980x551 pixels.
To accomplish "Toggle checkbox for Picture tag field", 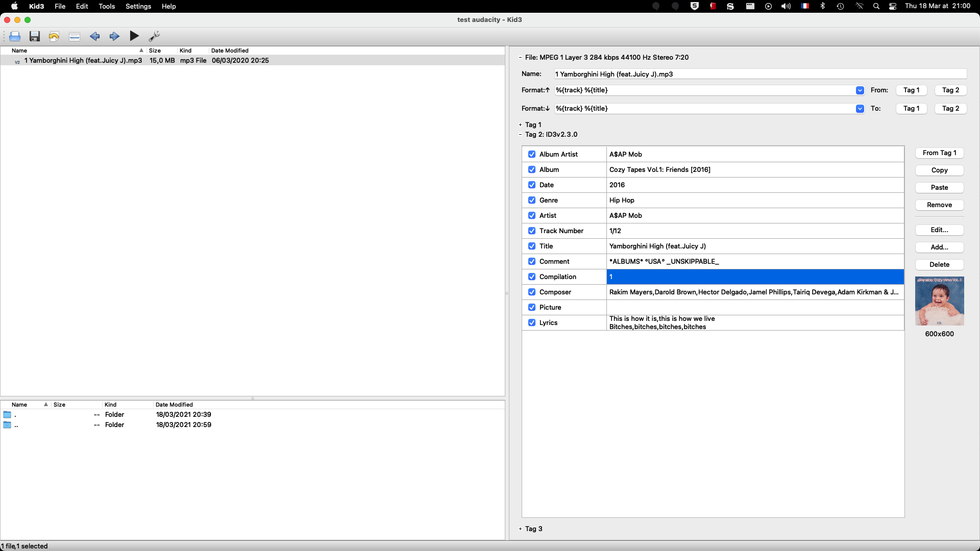I will click(532, 307).
